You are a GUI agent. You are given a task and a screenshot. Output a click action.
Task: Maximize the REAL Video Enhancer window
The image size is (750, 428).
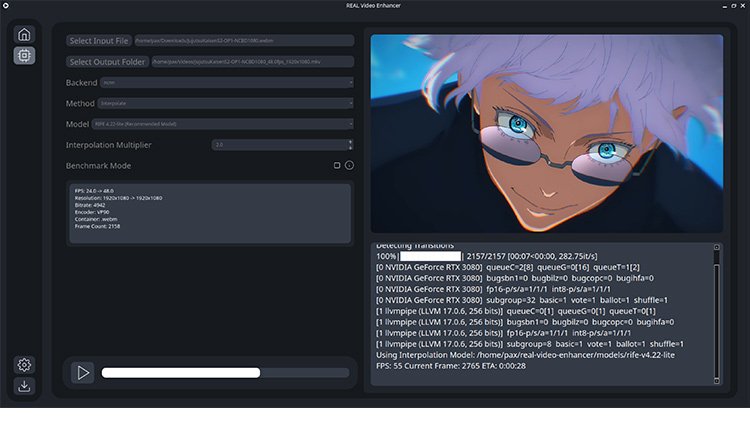click(x=734, y=6)
